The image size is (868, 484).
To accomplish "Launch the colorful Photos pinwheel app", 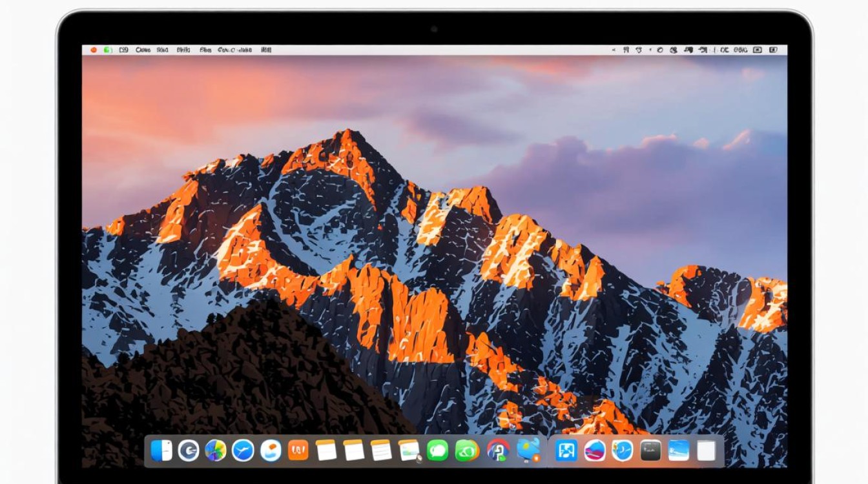I will pos(215,450).
